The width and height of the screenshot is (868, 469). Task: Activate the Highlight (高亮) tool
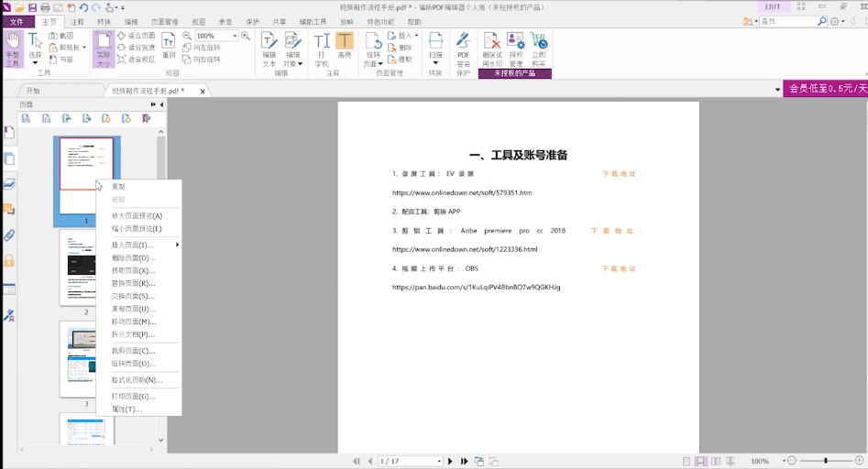344,48
